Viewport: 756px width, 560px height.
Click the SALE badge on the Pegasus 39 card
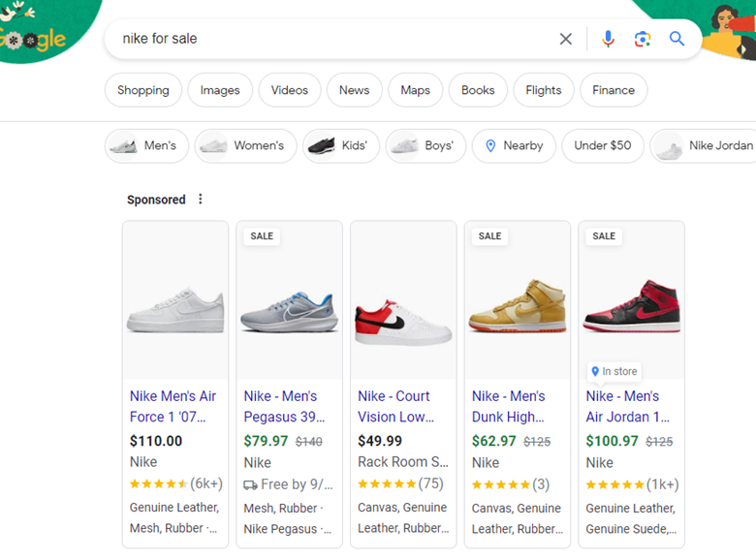[262, 236]
